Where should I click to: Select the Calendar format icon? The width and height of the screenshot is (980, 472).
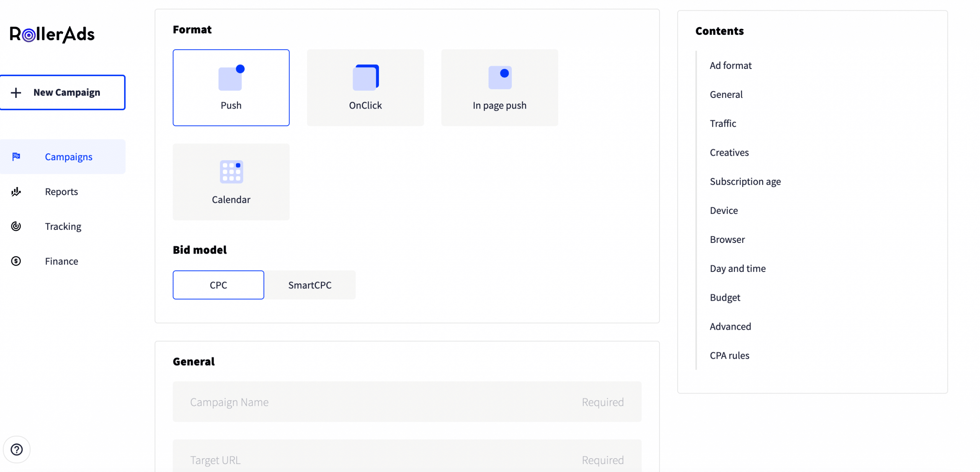pyautogui.click(x=231, y=172)
